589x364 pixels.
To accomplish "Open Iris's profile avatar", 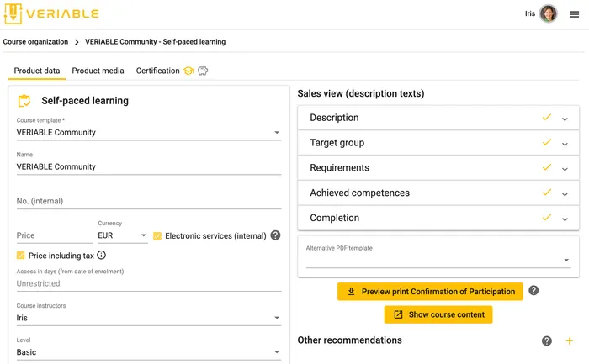I will [x=548, y=14].
